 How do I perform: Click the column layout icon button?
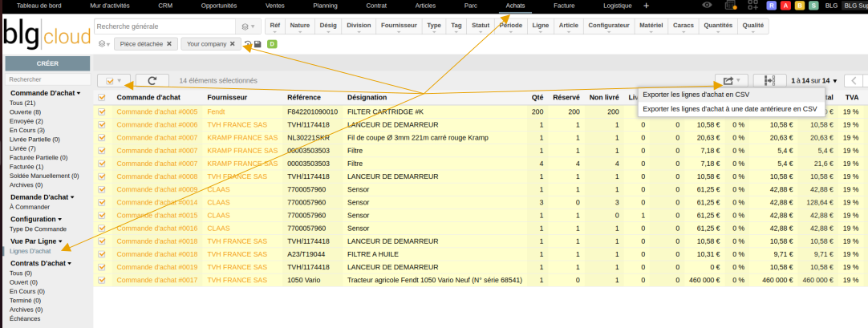(770, 81)
